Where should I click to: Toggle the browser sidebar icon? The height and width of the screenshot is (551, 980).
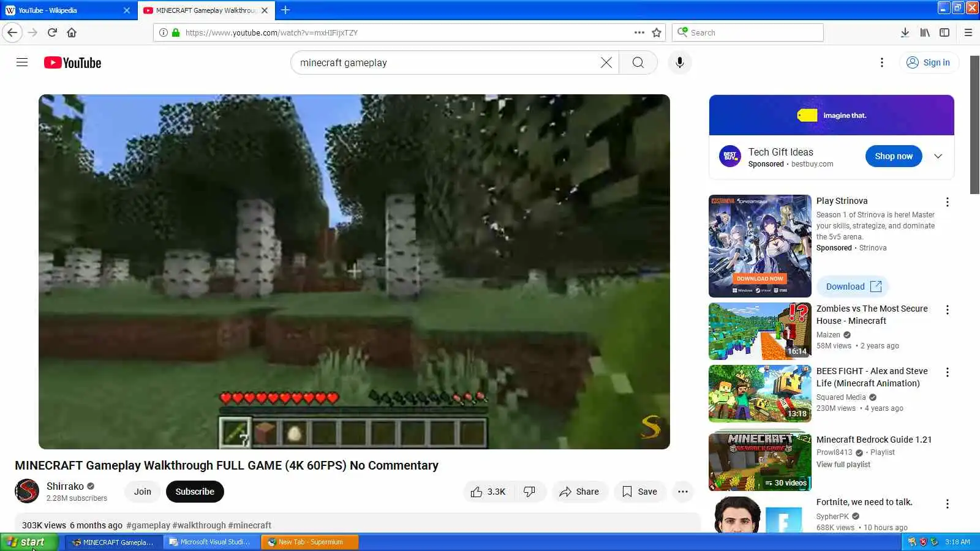944,32
